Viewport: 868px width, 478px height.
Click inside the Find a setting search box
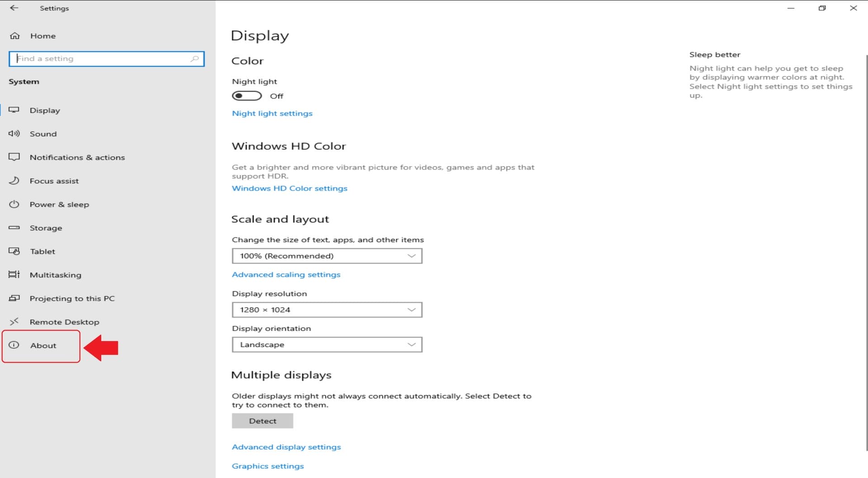pyautogui.click(x=106, y=58)
